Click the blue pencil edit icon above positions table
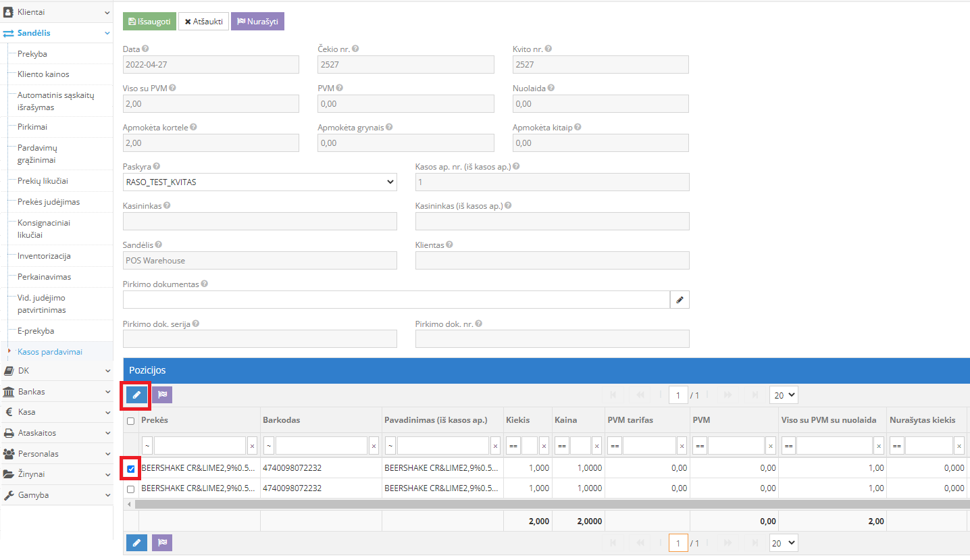 [136, 395]
